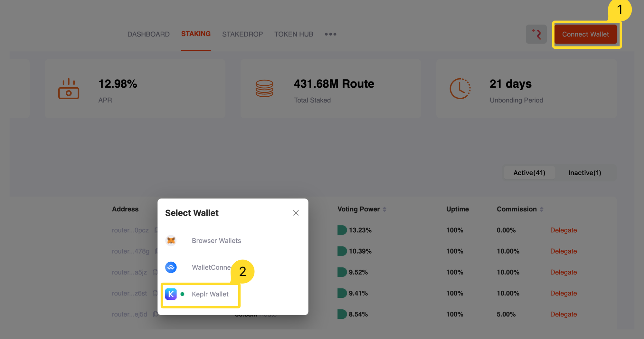Sort validators by Voting Power
The height and width of the screenshot is (339, 644).
click(384, 209)
